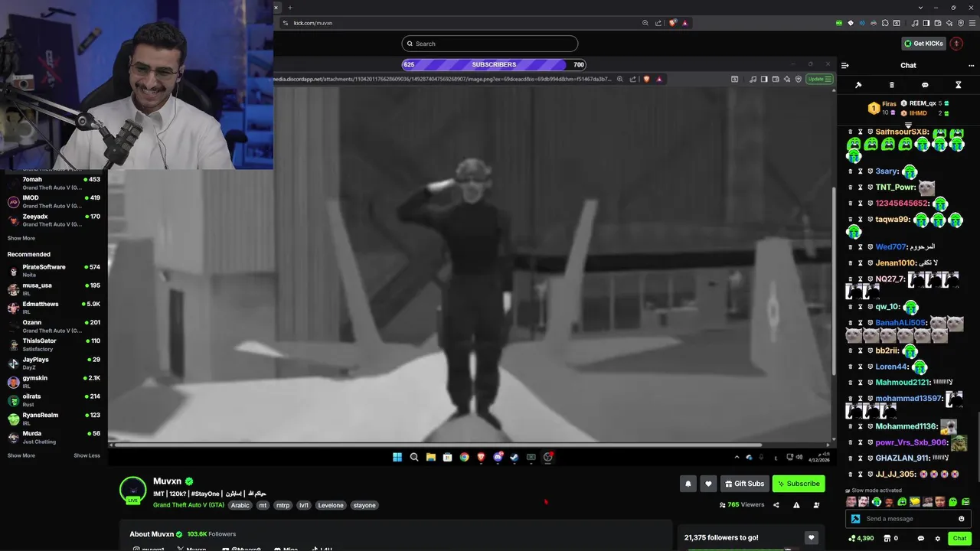Screen dimensions: 980x551
Task: Expand Show More under Recommended channels
Action: [x=21, y=455]
